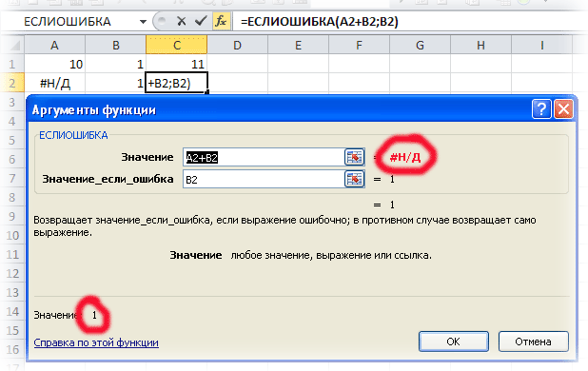The width and height of the screenshot is (588, 371).
Task: Click cell B1 containing 1
Action: (116, 64)
